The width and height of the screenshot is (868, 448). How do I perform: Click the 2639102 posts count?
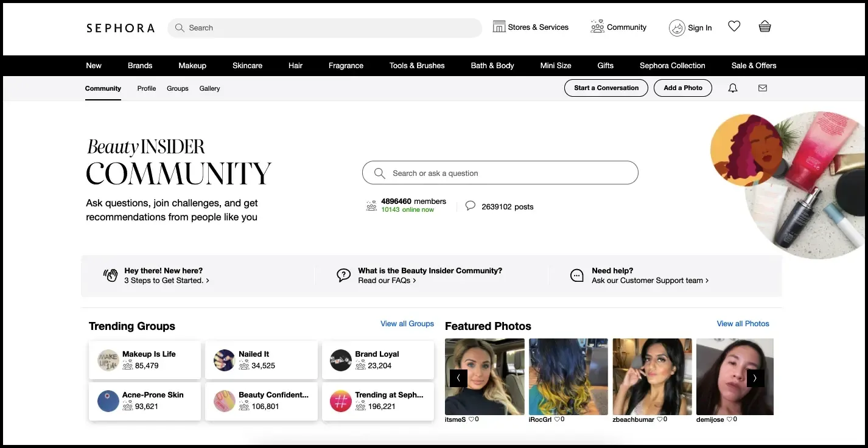click(508, 207)
